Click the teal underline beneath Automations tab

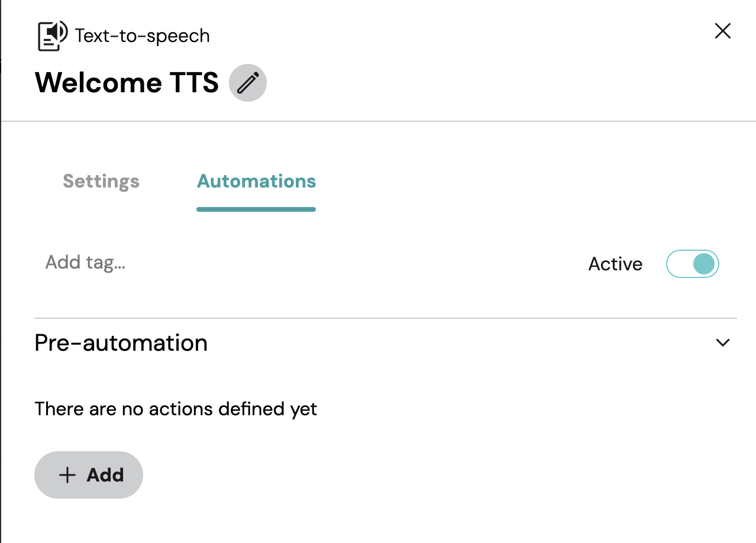(256, 209)
